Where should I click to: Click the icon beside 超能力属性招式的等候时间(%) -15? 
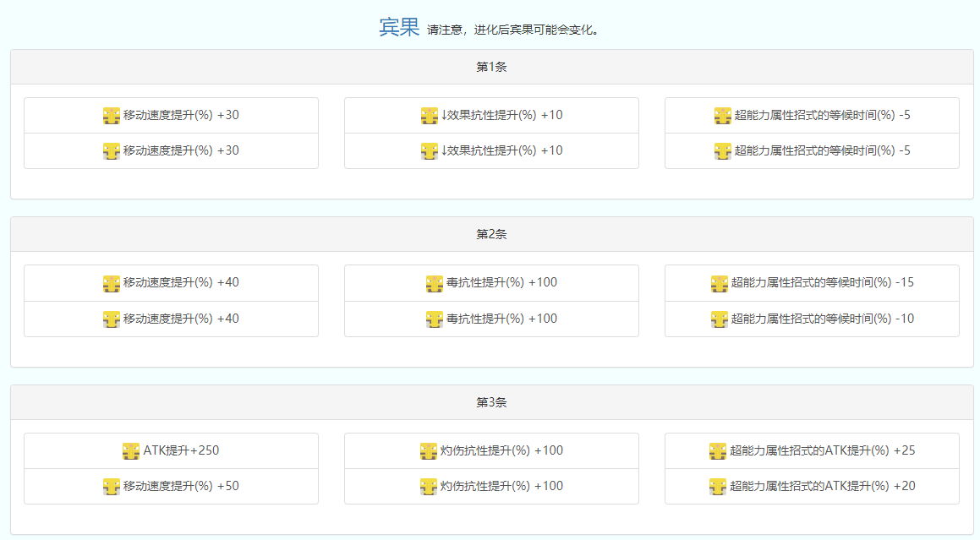tap(720, 283)
